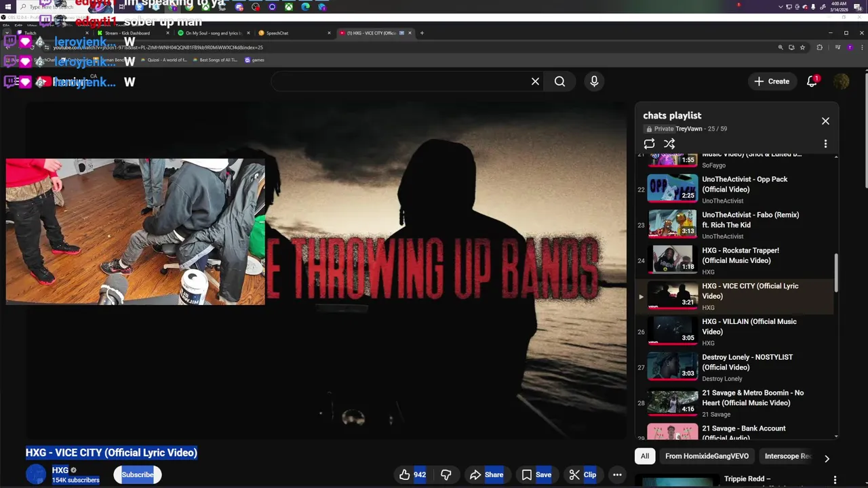
Task: Open YouTube notifications bell
Action: pos(812,81)
